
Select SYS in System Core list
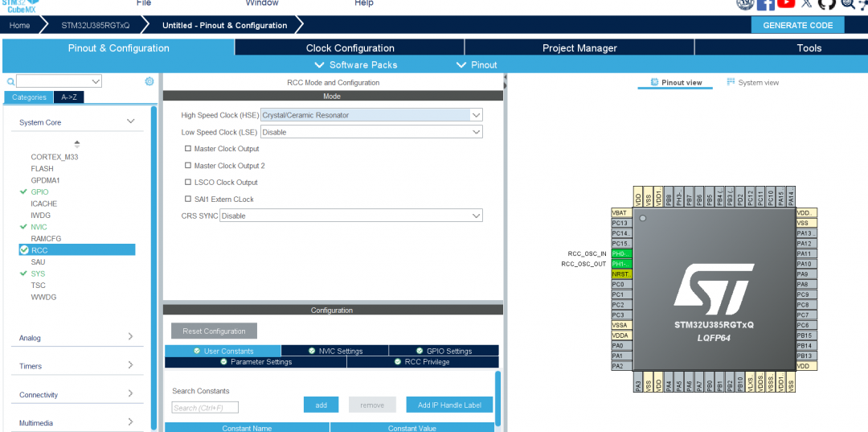pyautogui.click(x=39, y=274)
